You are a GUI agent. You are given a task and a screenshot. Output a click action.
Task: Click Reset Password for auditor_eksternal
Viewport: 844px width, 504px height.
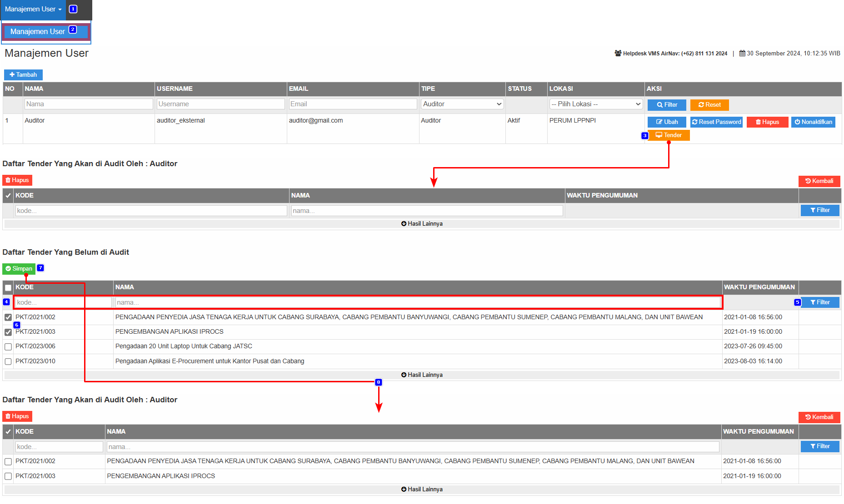click(716, 122)
